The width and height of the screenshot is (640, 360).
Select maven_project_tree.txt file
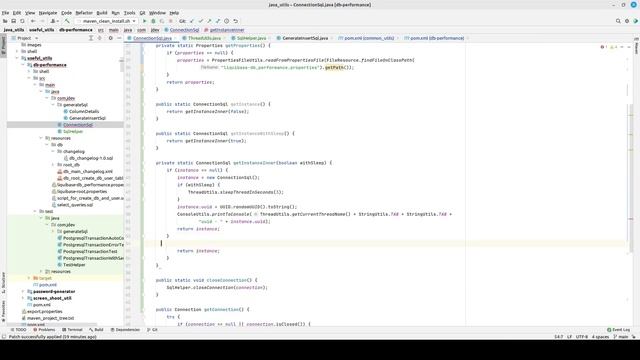coord(50,318)
